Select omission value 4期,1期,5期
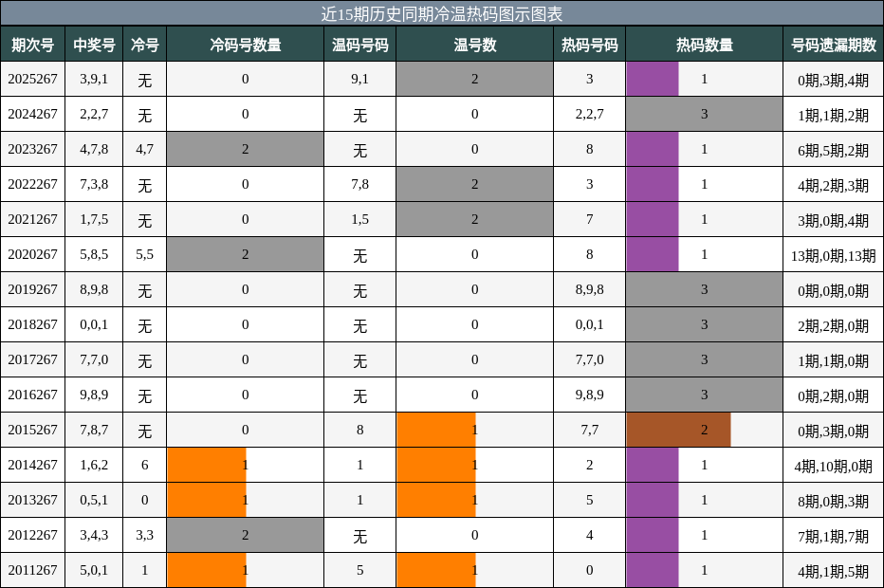 pos(834,571)
